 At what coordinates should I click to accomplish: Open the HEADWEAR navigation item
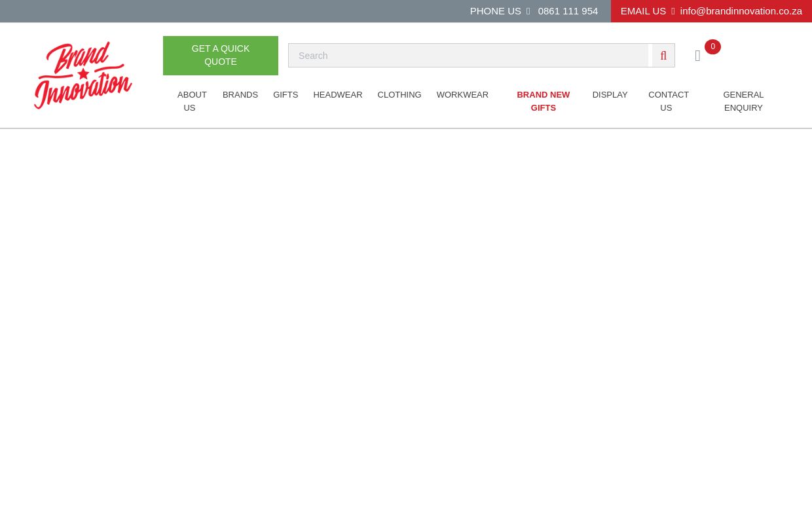[x=337, y=95]
